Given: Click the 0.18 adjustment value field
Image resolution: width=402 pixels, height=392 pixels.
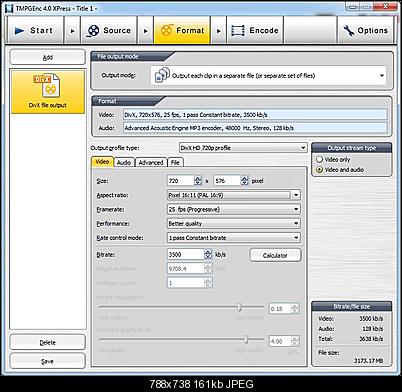Looking at the screenshot, I should (x=280, y=309).
